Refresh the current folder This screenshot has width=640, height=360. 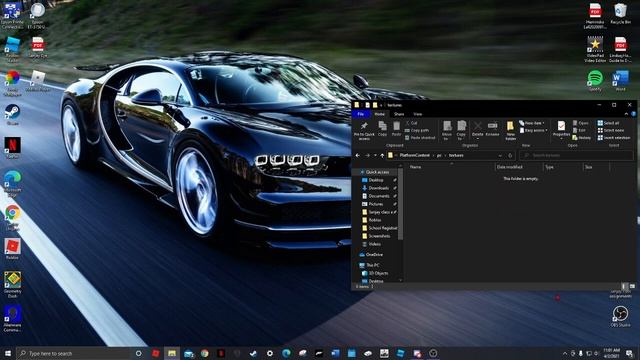click(510, 156)
